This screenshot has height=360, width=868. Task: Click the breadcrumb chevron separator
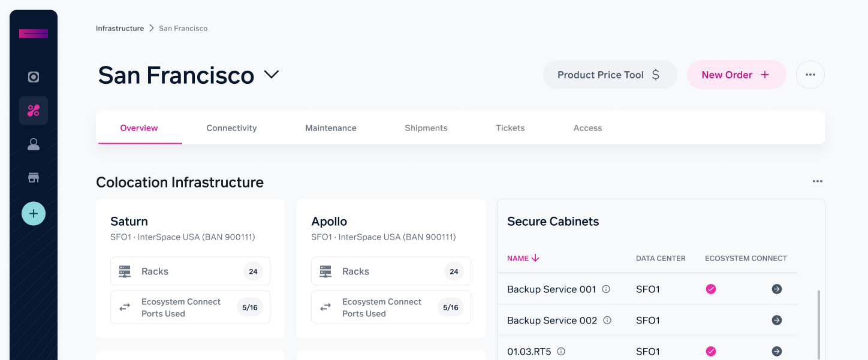click(152, 28)
